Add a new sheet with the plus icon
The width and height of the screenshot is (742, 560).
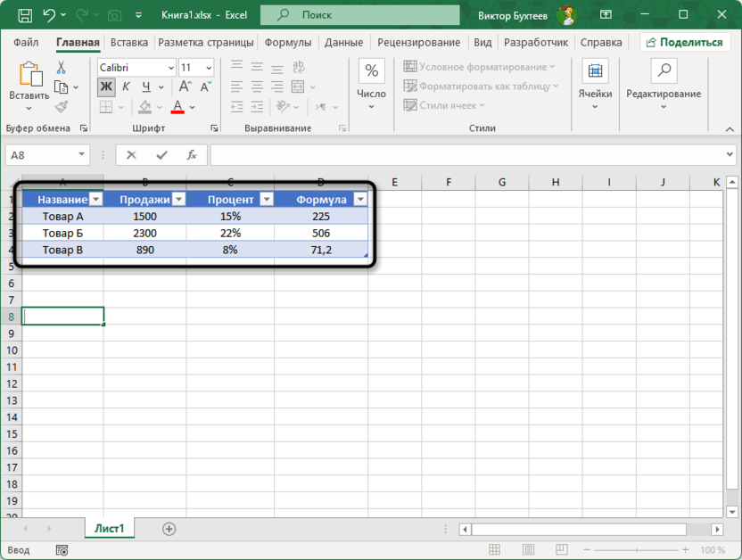point(169,529)
